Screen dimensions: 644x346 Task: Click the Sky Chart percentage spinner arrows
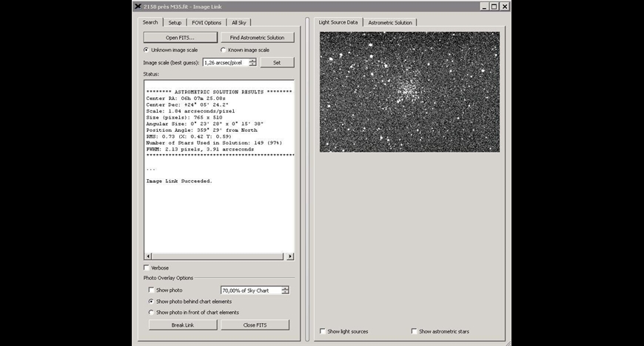point(285,290)
